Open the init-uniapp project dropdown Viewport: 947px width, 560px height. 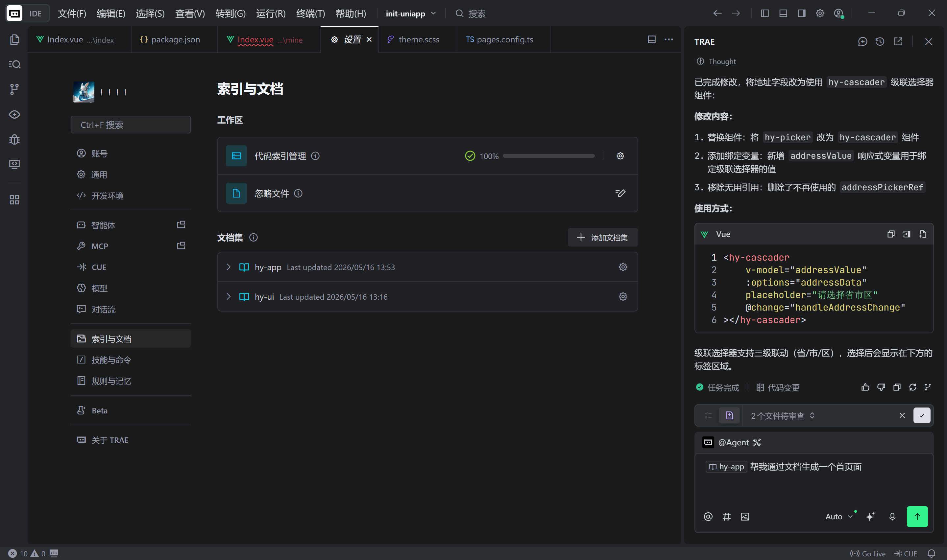(x=410, y=13)
